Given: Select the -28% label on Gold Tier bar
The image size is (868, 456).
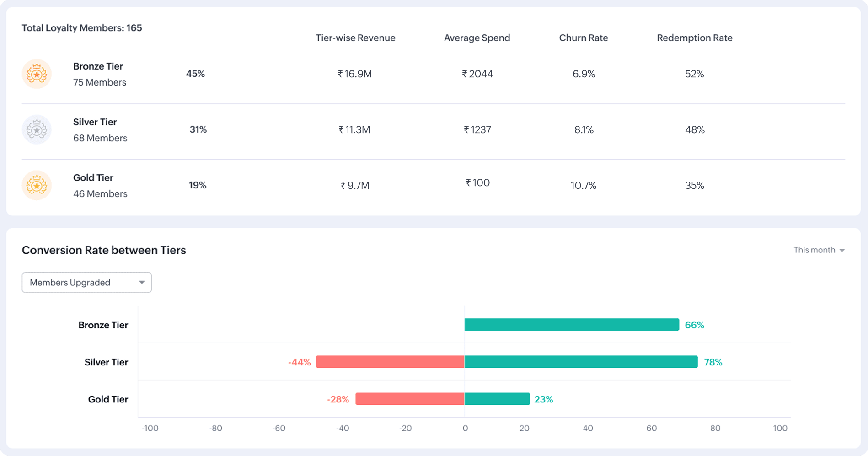Looking at the screenshot, I should click(337, 399).
